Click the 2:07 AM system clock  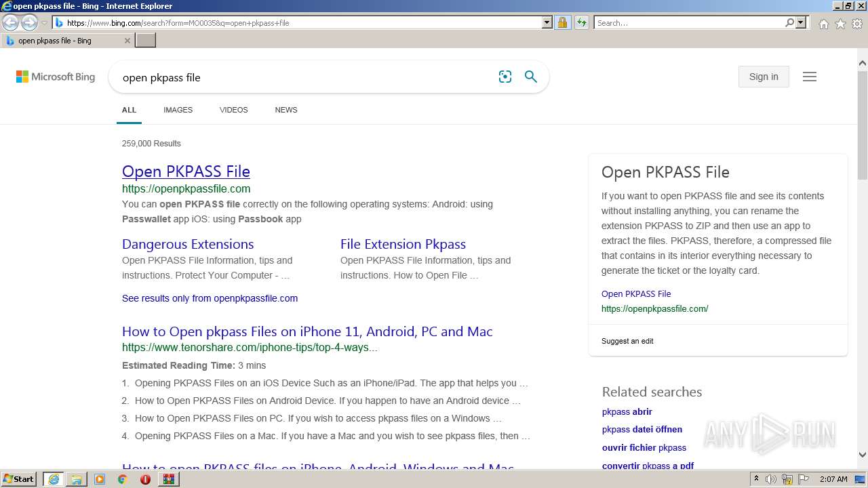(x=833, y=479)
